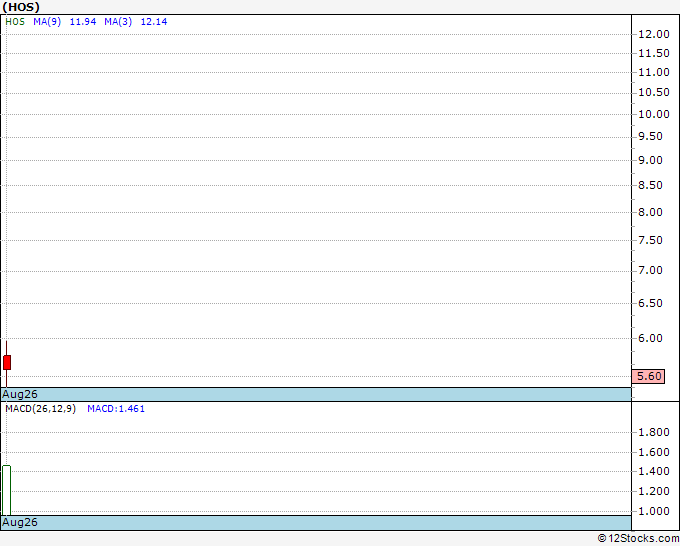The width and height of the screenshot is (680, 546).
Task: Click the 8.00 price axis label
Action: coord(651,212)
